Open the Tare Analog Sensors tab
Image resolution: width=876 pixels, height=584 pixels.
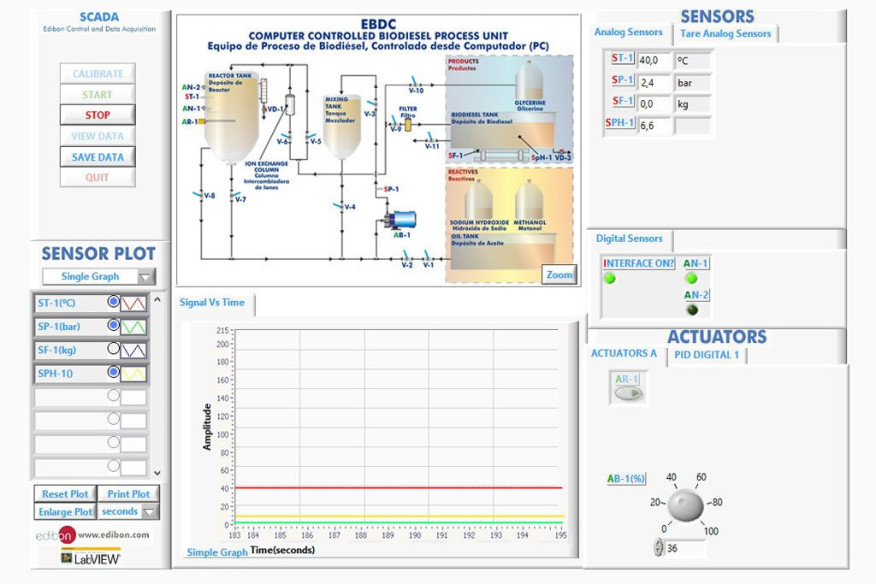[x=723, y=33]
